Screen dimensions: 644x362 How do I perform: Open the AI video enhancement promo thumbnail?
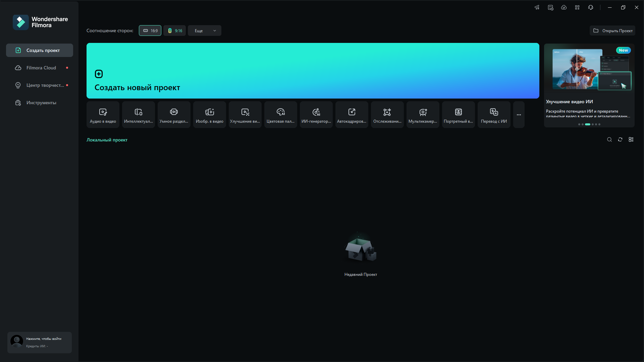(589, 69)
